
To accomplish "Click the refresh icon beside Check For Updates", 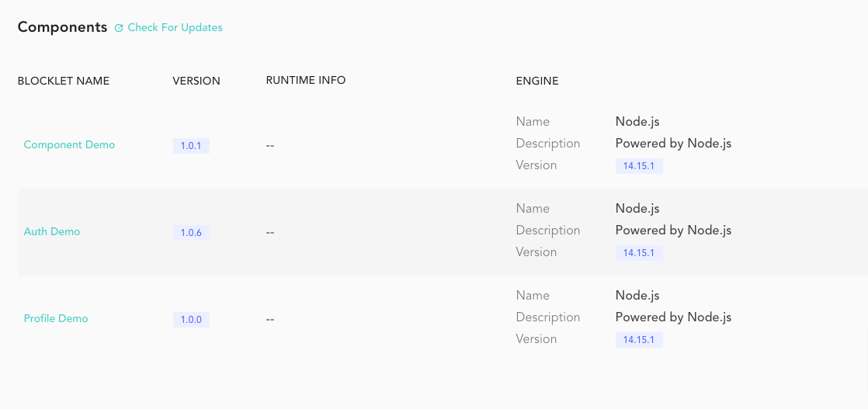I will point(119,28).
